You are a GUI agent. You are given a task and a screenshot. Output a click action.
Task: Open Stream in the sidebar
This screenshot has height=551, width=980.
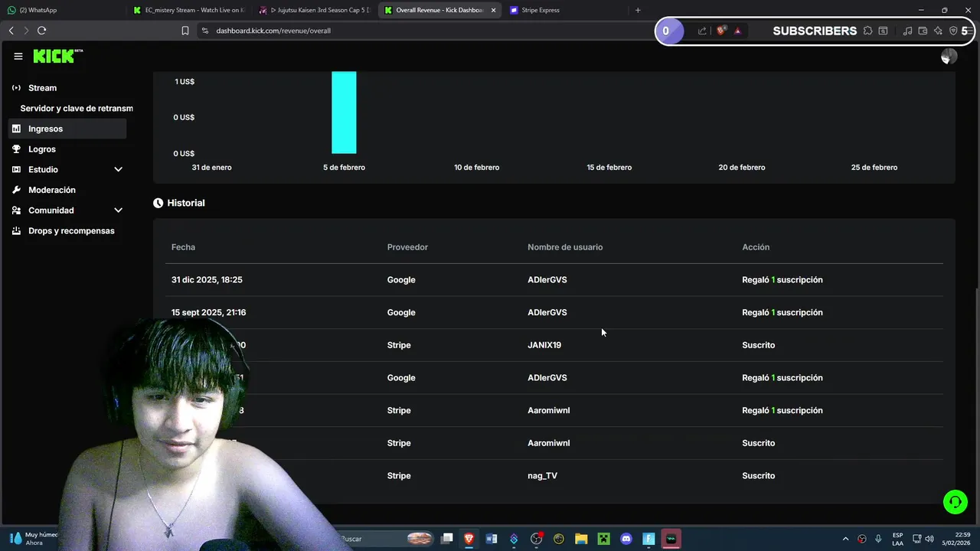[43, 88]
